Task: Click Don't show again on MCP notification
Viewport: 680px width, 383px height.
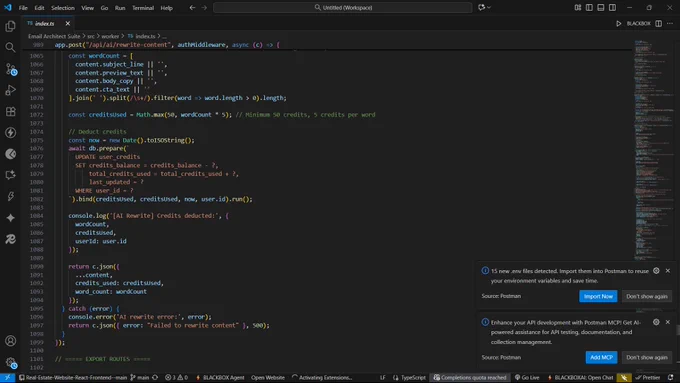Action: click(647, 357)
